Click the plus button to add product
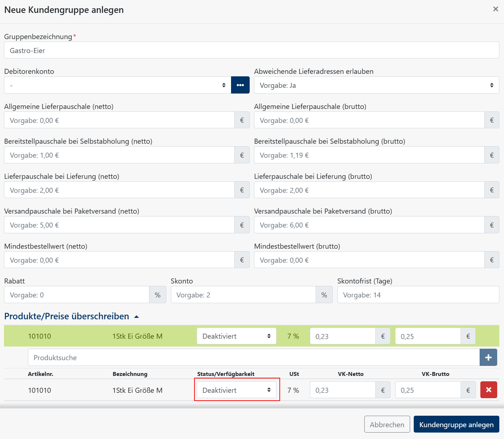Image resolution: width=504 pixels, height=439 pixels. [x=488, y=357]
